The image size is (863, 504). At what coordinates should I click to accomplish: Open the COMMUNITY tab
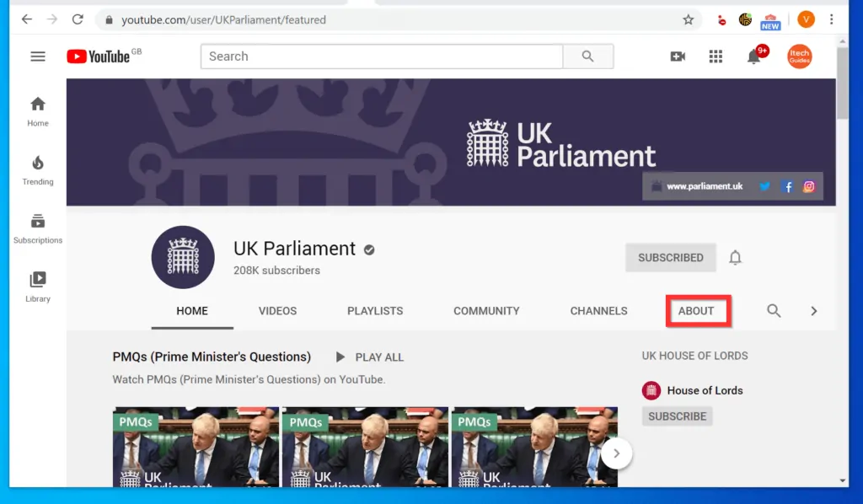486,311
